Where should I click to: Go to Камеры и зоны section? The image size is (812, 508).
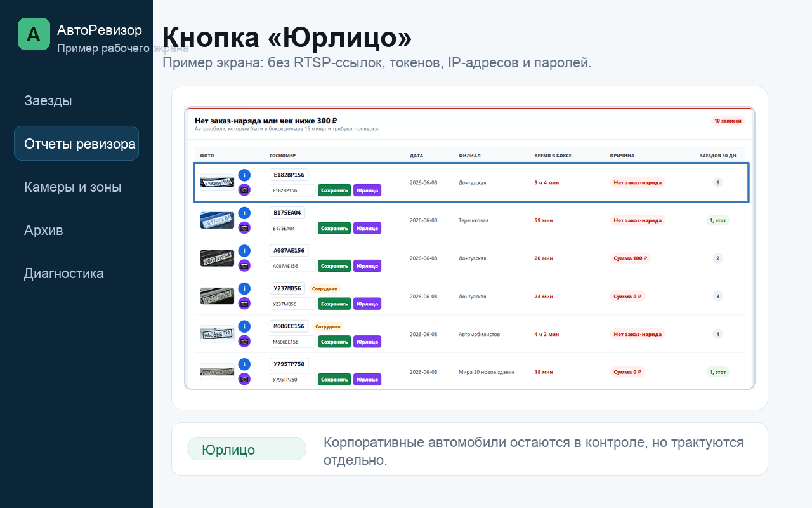click(73, 187)
